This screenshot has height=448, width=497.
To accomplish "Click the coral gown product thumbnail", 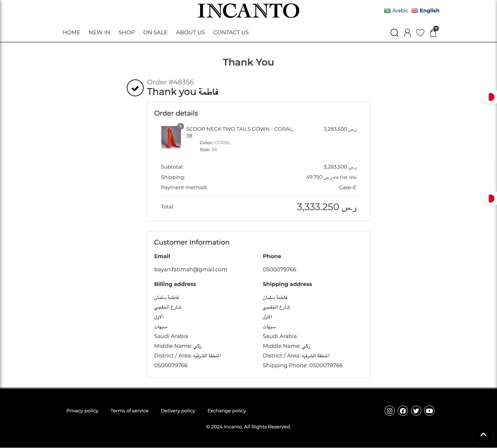I will pos(171,137).
